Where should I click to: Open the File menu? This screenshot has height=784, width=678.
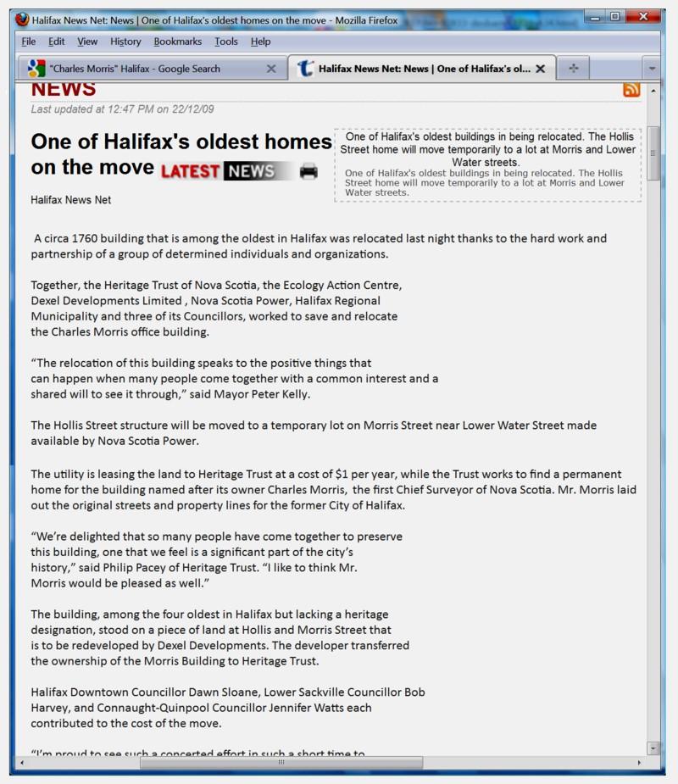coord(28,41)
